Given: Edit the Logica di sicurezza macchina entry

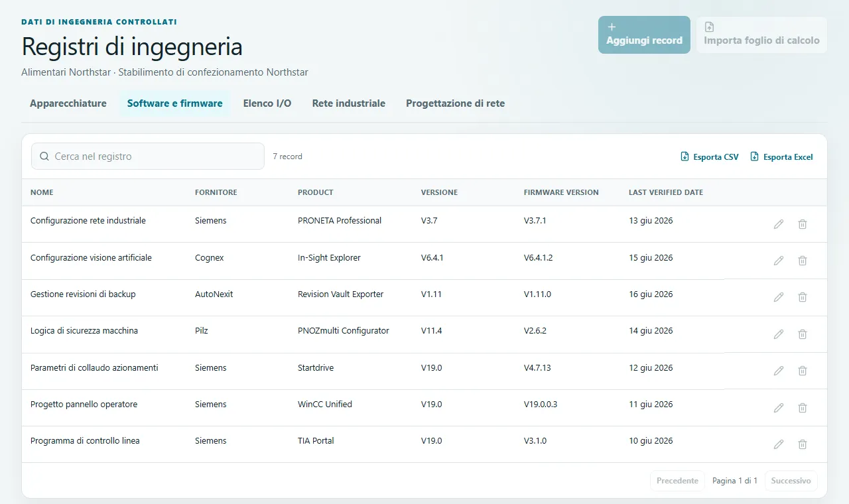Looking at the screenshot, I should [779, 334].
